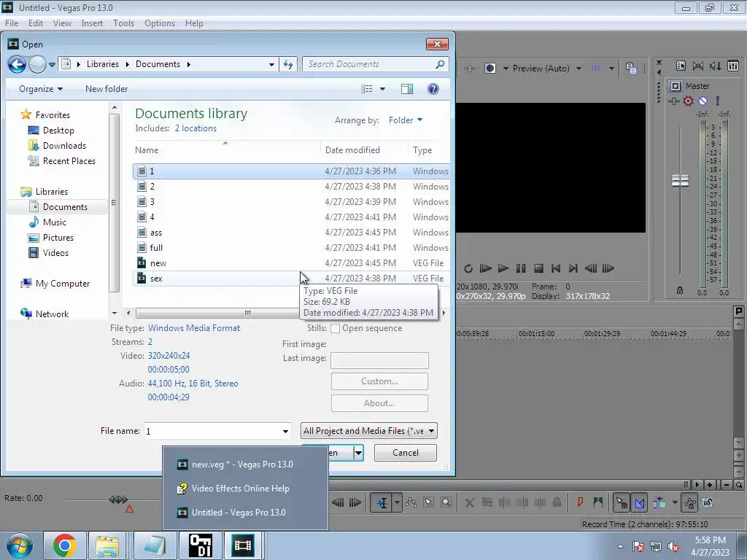Follow the 2 locations link
747x560 pixels.
click(x=196, y=128)
